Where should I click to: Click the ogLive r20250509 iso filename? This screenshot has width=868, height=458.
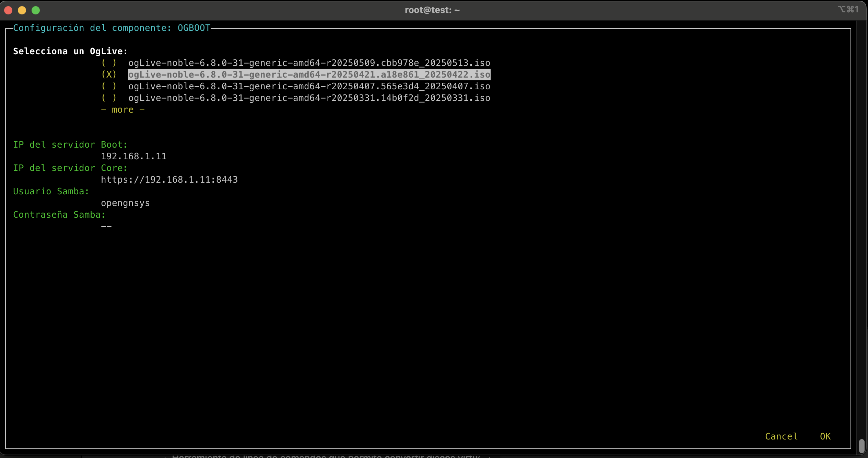(x=309, y=63)
